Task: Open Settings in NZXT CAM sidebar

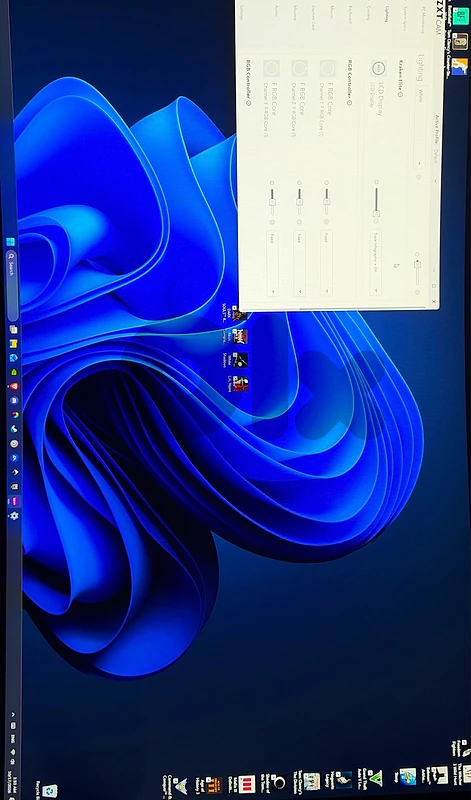Action: (x=240, y=12)
